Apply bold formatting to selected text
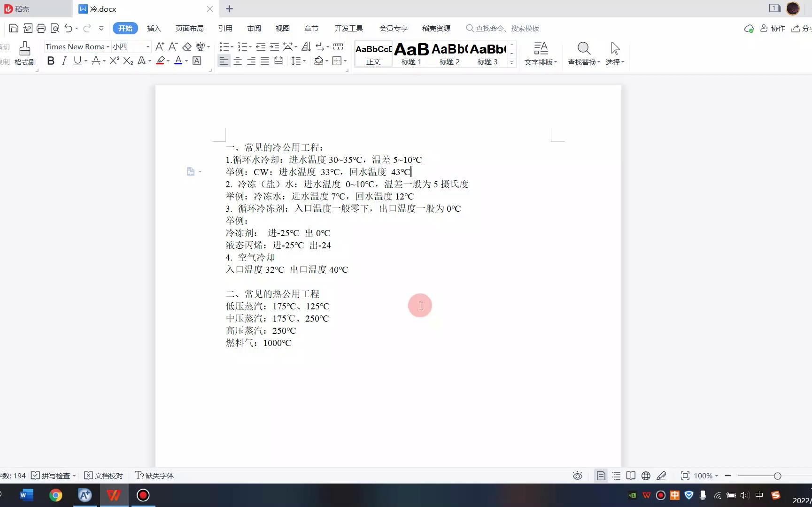 [50, 61]
